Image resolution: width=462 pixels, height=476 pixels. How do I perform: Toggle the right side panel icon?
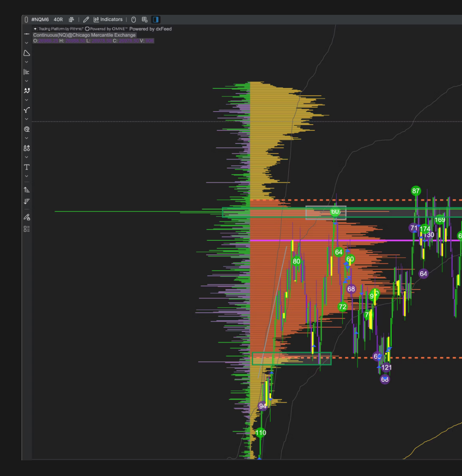[x=155, y=19]
